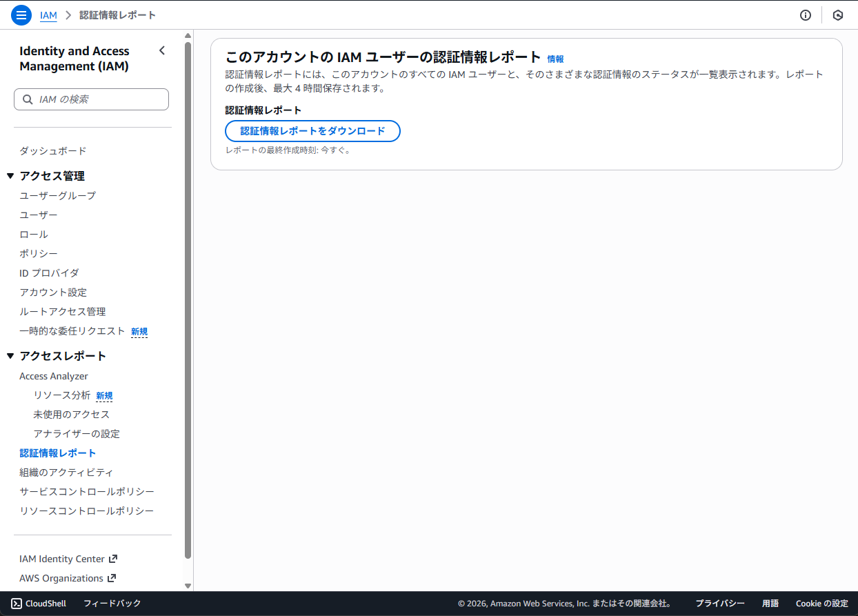Viewport: 858px width, 616px height.
Task: Click 新規 badge beside 一時的な委任リクエスト
Action: pyautogui.click(x=139, y=332)
